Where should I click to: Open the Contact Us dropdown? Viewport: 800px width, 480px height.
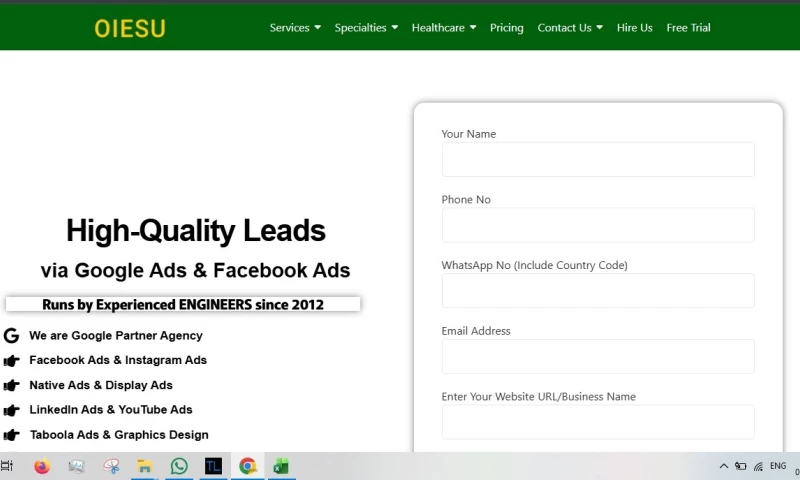570,28
